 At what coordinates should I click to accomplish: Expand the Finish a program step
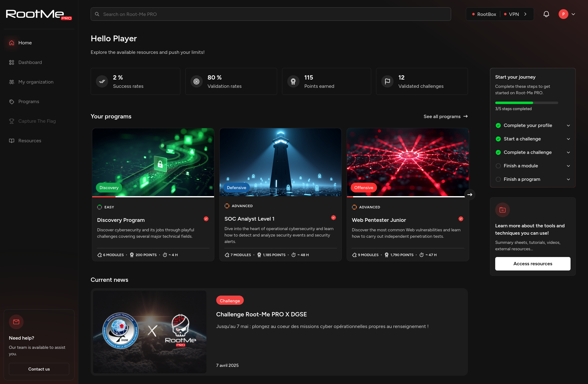point(568,179)
